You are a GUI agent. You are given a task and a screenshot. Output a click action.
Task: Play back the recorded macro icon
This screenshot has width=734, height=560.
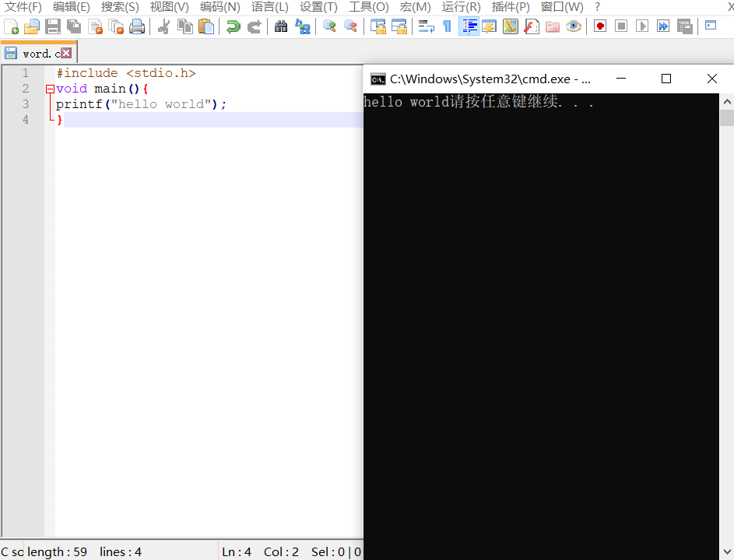click(642, 26)
